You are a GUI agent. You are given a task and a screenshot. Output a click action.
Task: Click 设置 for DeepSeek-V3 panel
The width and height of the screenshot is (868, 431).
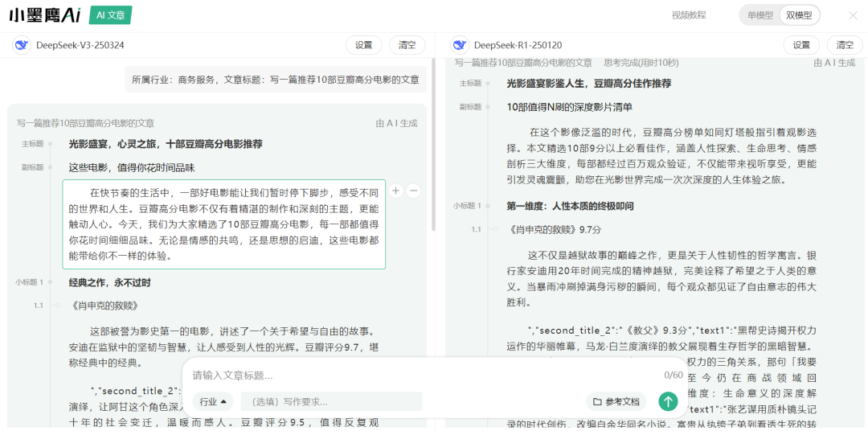click(x=364, y=45)
